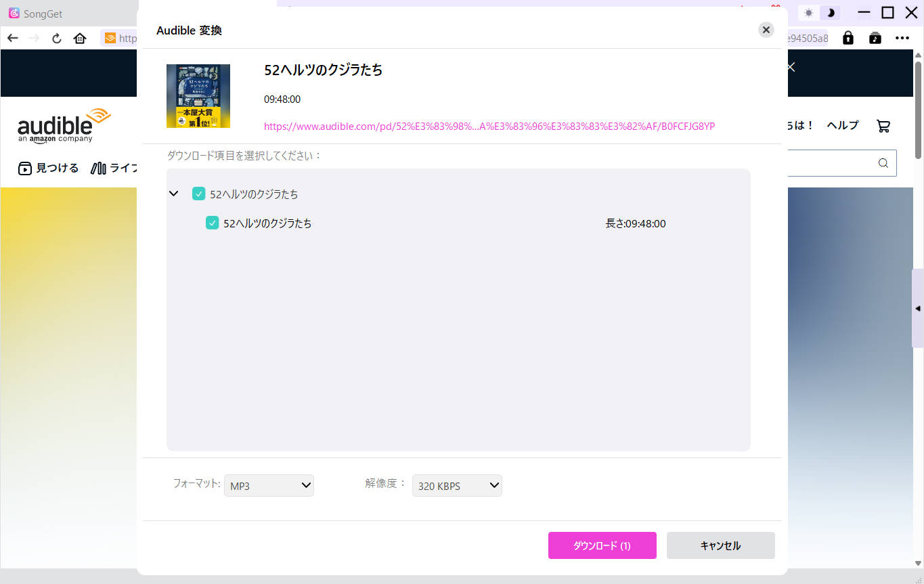Go to home via the house icon
Screen dimensions: 924x584
pos(80,39)
